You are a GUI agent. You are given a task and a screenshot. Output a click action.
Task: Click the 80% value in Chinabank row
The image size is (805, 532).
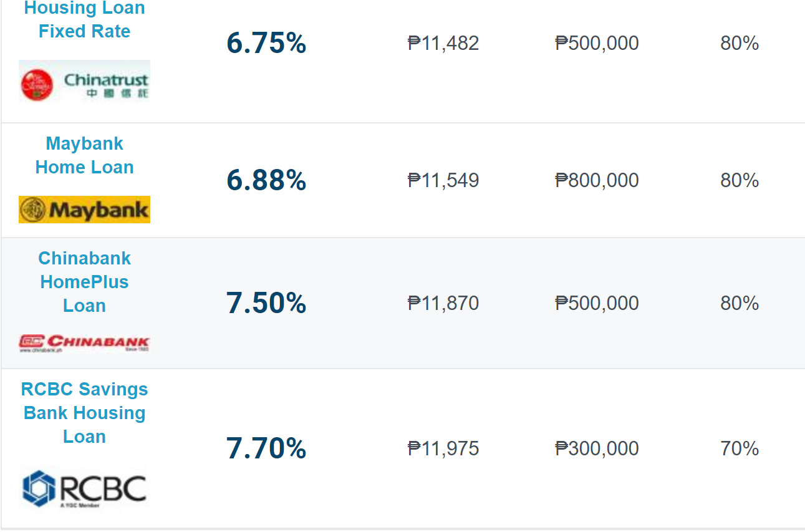(x=740, y=304)
